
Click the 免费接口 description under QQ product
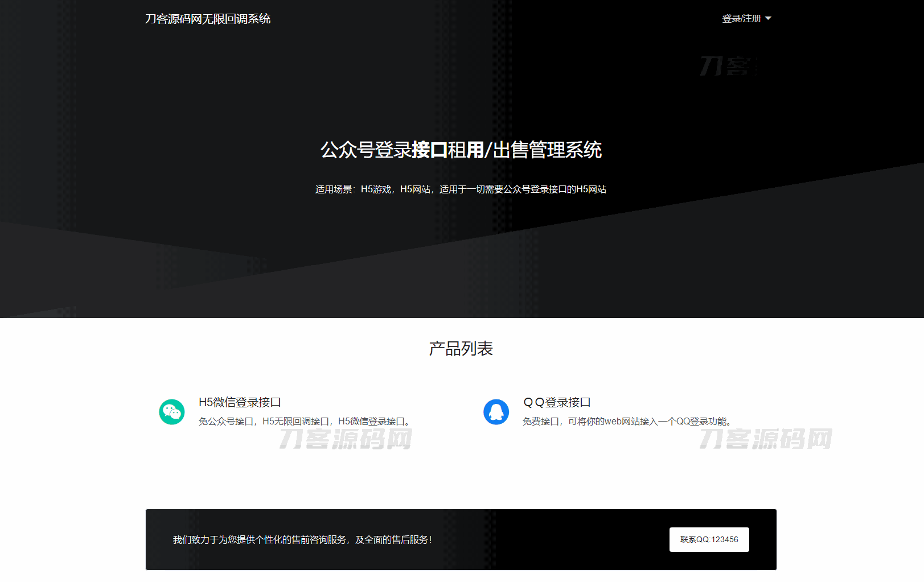coord(628,421)
